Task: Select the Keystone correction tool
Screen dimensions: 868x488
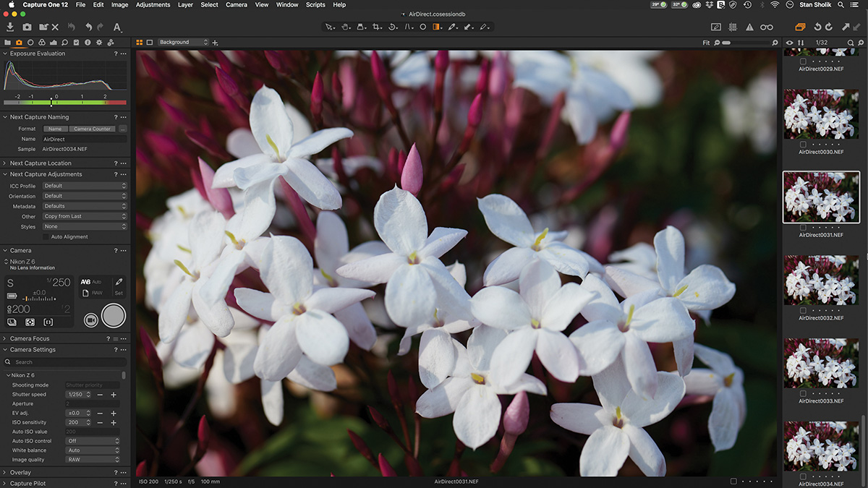Action: (409, 27)
